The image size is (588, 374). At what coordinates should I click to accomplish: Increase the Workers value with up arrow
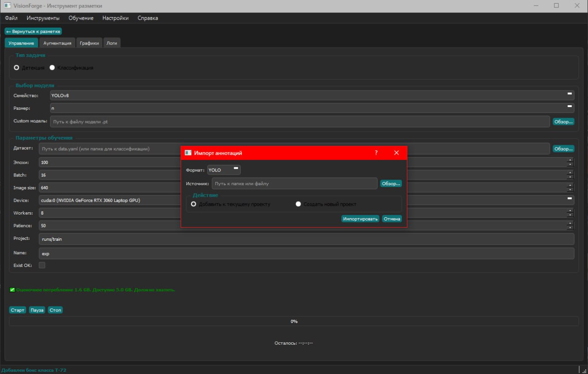pyautogui.click(x=570, y=211)
